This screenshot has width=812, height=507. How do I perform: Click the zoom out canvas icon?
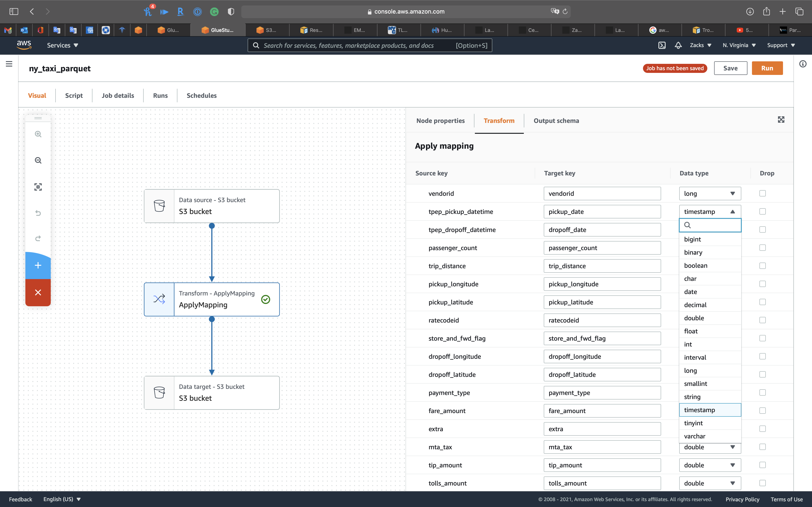pyautogui.click(x=38, y=160)
